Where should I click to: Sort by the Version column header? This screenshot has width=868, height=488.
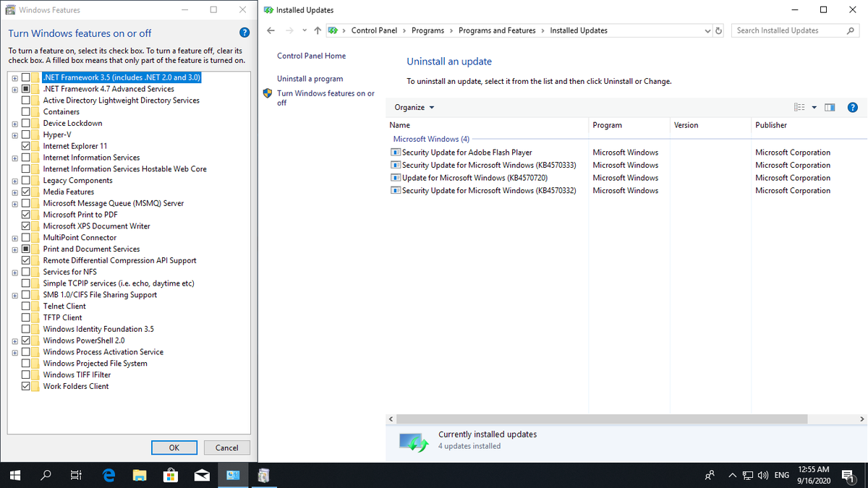click(x=710, y=125)
